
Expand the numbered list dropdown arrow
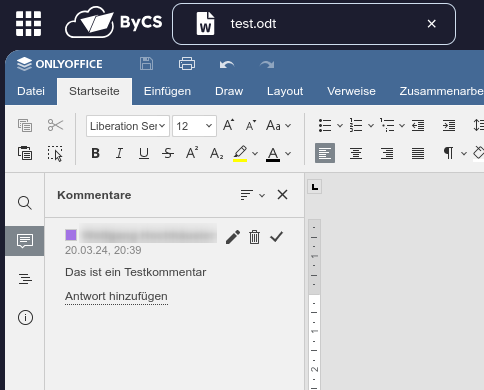[x=371, y=126]
